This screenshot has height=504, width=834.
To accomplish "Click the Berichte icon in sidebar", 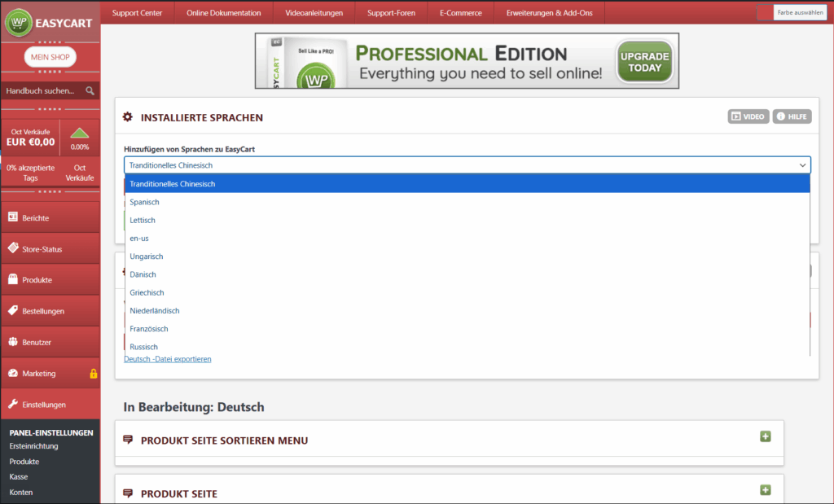I will pyautogui.click(x=13, y=218).
